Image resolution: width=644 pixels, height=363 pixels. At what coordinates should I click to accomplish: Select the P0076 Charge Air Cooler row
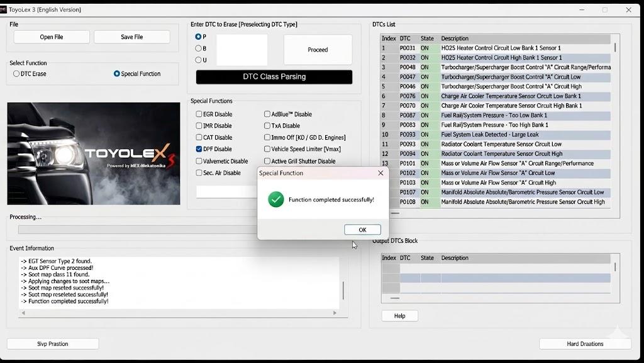496,96
